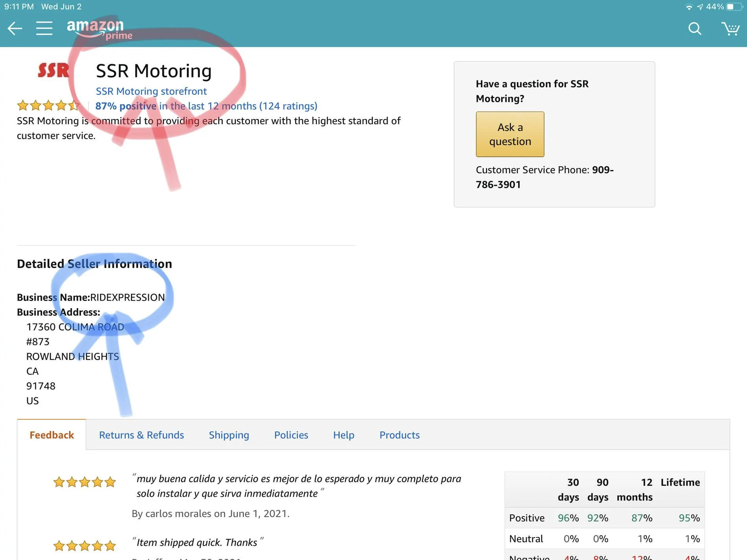This screenshot has width=747, height=560.
Task: Select zip code 91748
Action: coord(41,386)
